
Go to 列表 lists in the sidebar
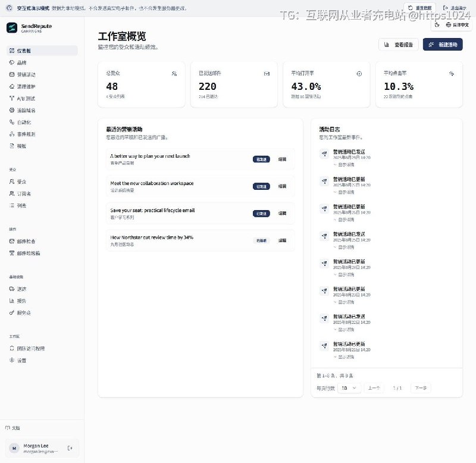(42, 205)
